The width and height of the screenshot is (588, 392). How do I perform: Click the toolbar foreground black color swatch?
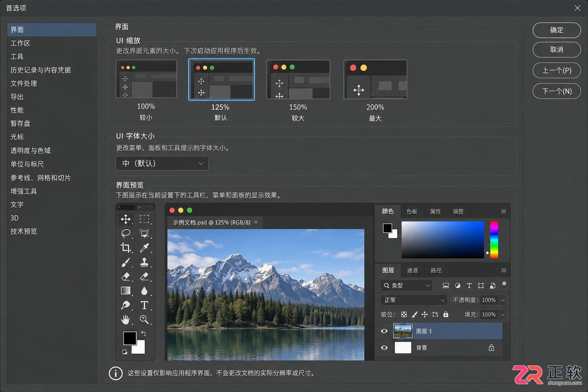point(130,338)
